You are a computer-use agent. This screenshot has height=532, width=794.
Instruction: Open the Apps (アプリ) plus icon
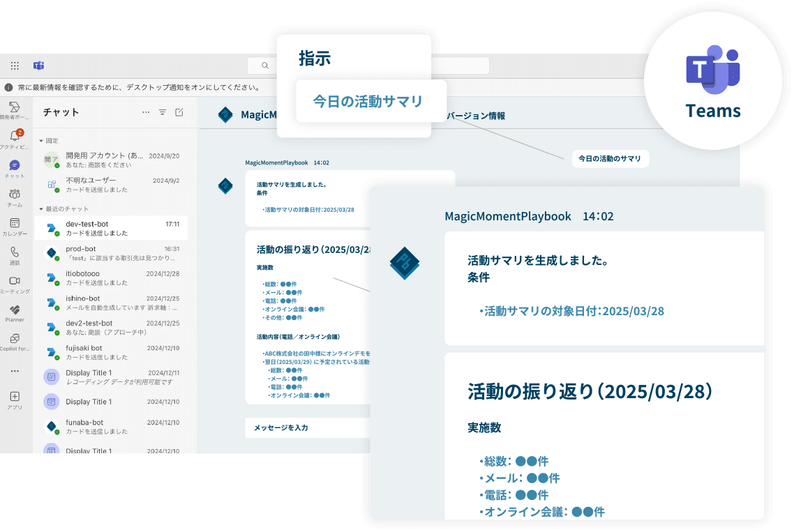[15, 397]
